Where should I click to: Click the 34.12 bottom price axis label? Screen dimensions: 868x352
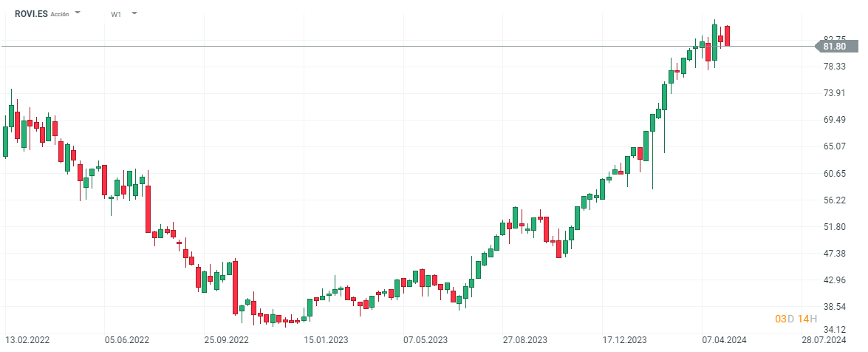835,330
